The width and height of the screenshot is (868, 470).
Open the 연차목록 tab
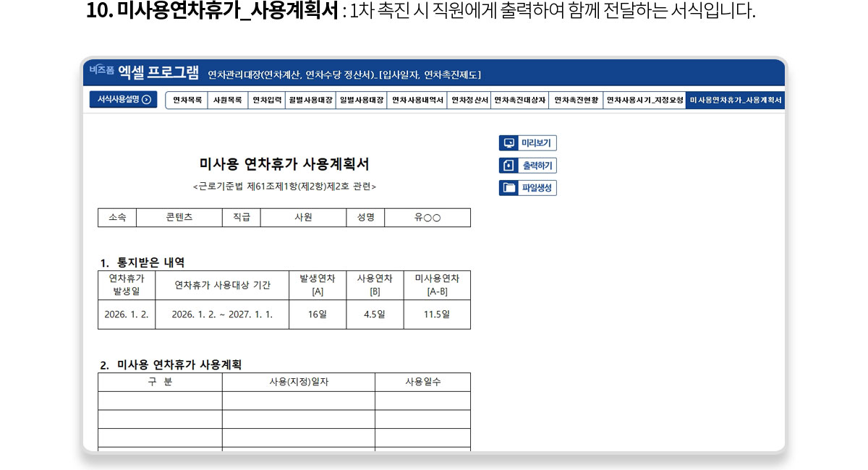[187, 101]
